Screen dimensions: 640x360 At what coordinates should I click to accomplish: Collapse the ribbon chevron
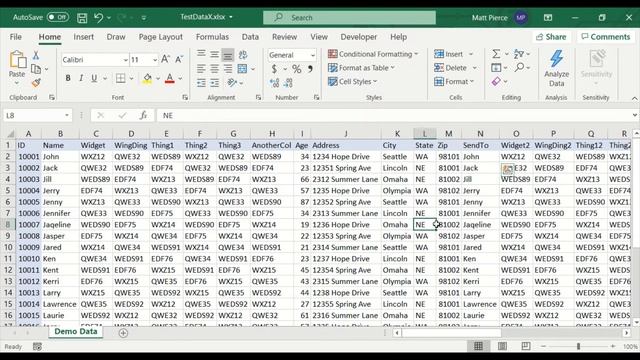[634, 98]
